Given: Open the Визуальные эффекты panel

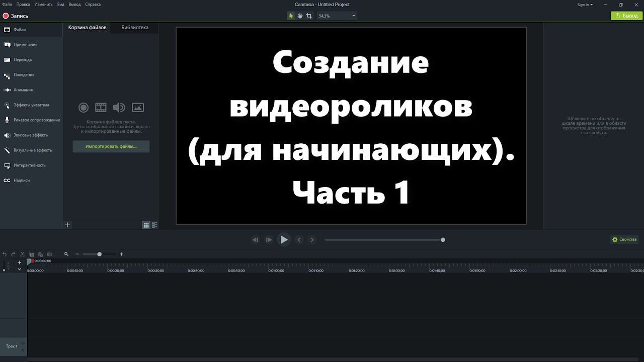Looking at the screenshot, I should (x=31, y=150).
